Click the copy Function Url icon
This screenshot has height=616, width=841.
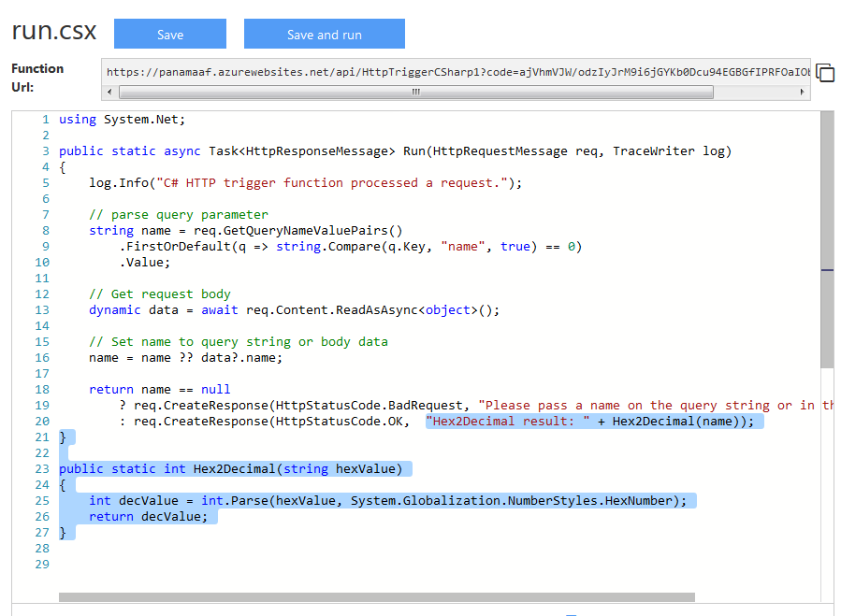824,73
